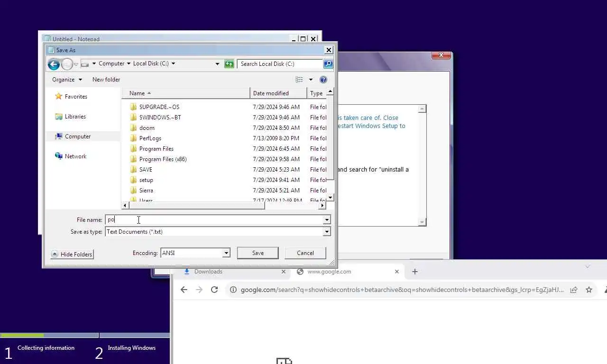Screen dimensions: 607x364
Task: Switch to the Downloads browser tab
Action: pos(208,272)
